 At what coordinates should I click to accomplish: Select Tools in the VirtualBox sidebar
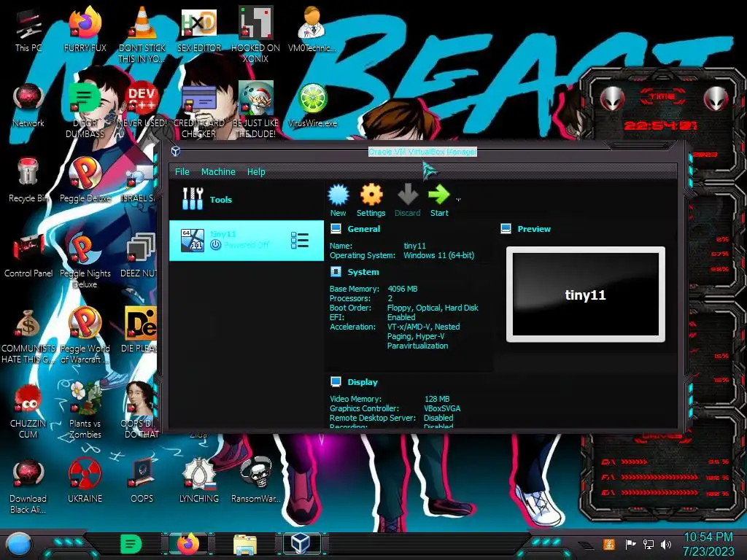(247, 199)
